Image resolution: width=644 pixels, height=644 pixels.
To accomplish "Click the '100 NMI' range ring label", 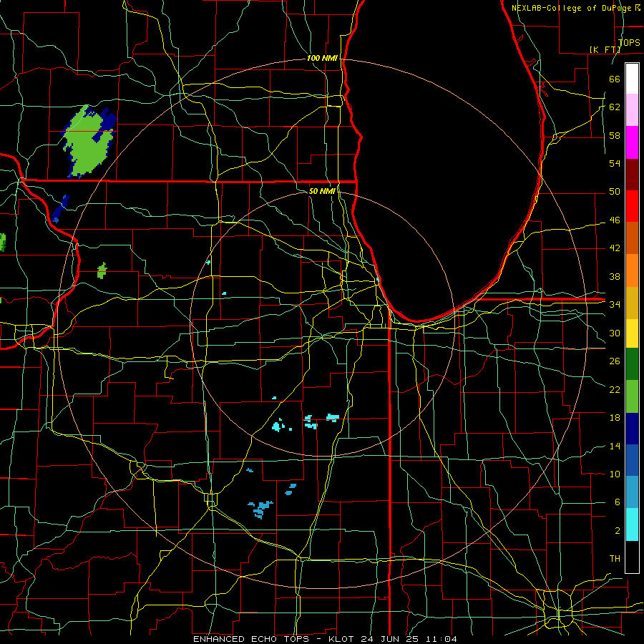I will 322,58.
